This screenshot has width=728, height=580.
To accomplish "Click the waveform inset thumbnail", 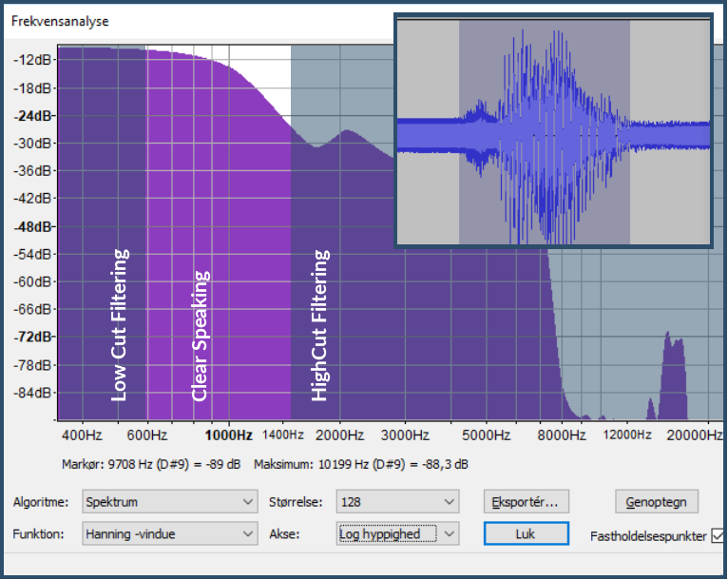I will [553, 130].
